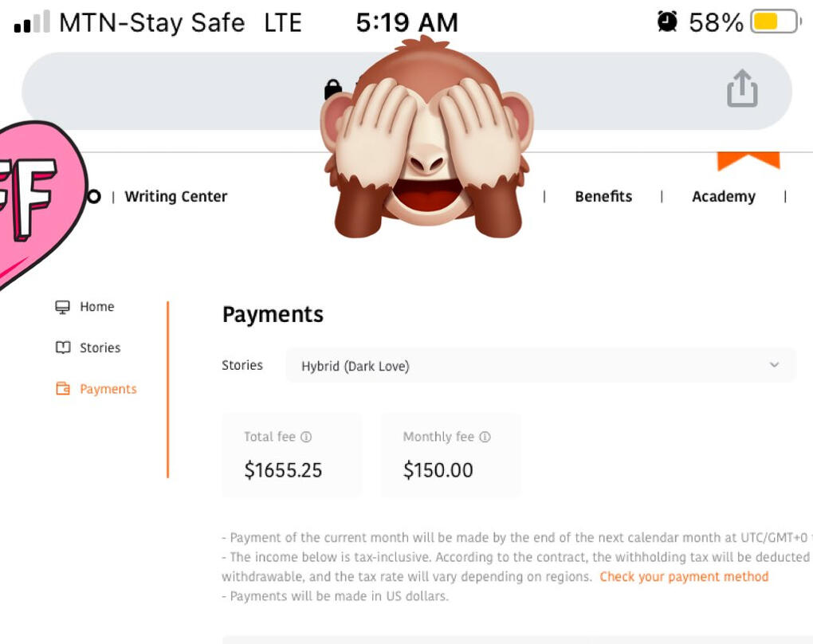Tap the monkey emoji sticker

coord(426,137)
